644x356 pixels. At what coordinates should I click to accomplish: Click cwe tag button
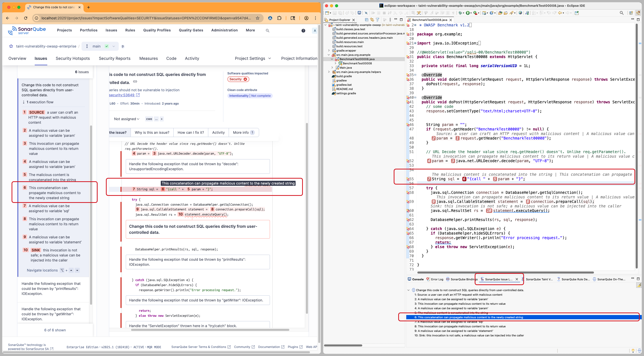(149, 119)
